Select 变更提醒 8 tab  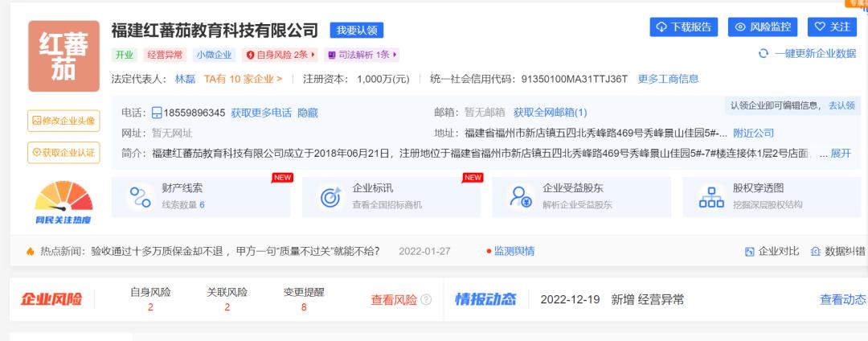(304, 299)
